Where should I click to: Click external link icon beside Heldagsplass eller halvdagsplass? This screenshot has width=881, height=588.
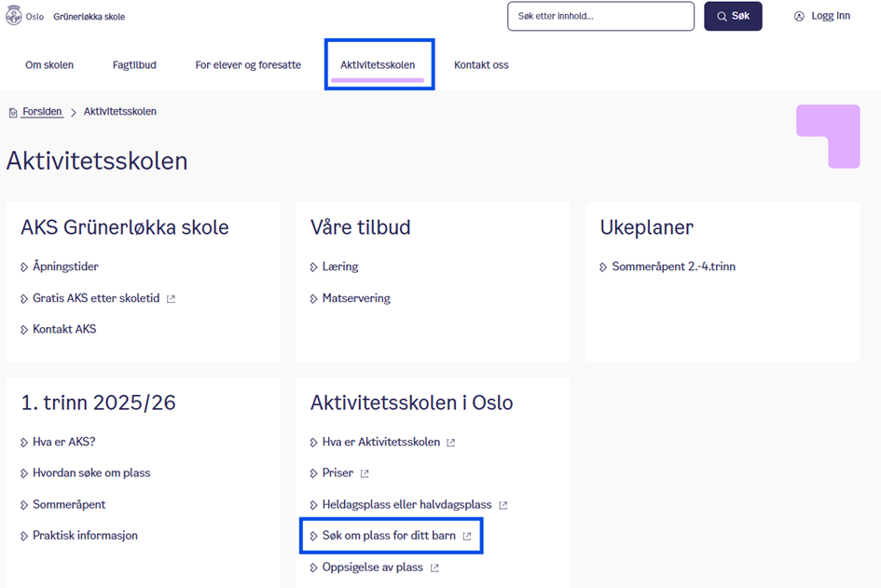click(x=502, y=505)
